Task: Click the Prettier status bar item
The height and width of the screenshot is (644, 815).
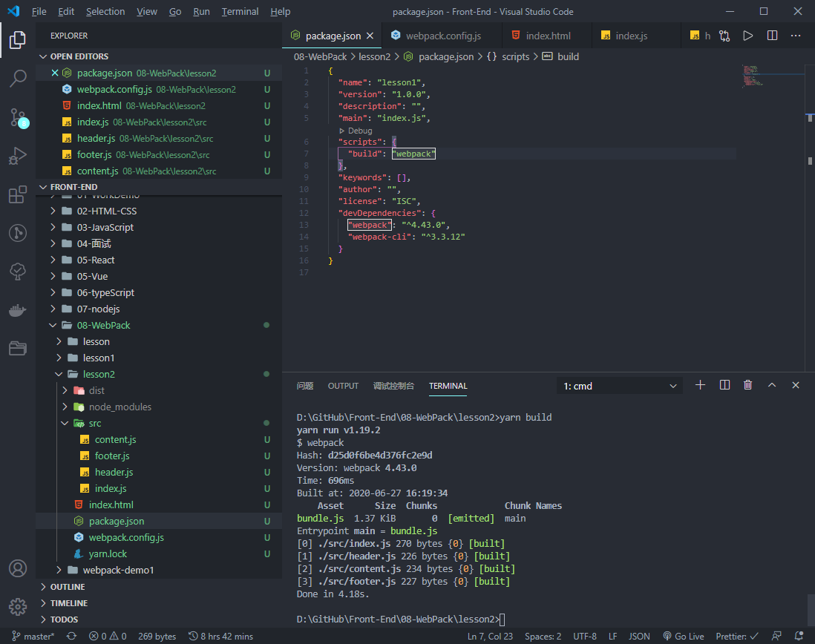Action: coord(736,637)
